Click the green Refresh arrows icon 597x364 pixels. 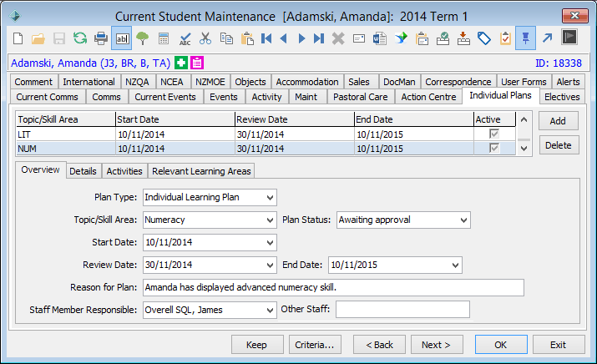pyautogui.click(x=80, y=38)
